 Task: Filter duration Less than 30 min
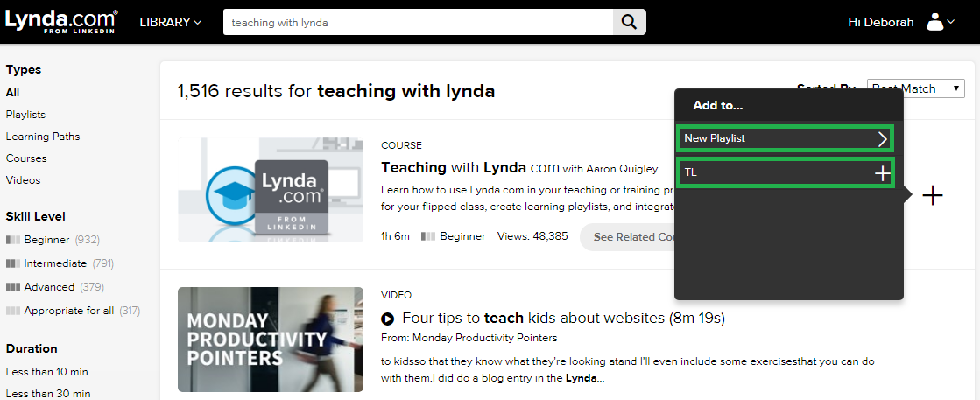click(x=47, y=394)
